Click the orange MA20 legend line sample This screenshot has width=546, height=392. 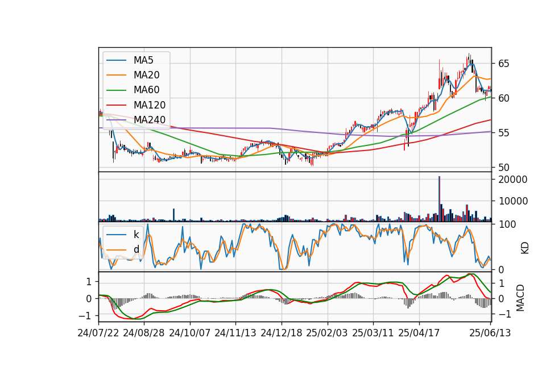[x=116, y=76]
